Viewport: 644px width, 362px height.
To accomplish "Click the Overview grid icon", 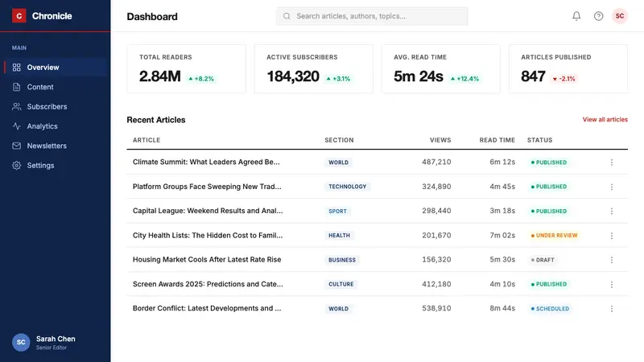I will (x=16, y=68).
